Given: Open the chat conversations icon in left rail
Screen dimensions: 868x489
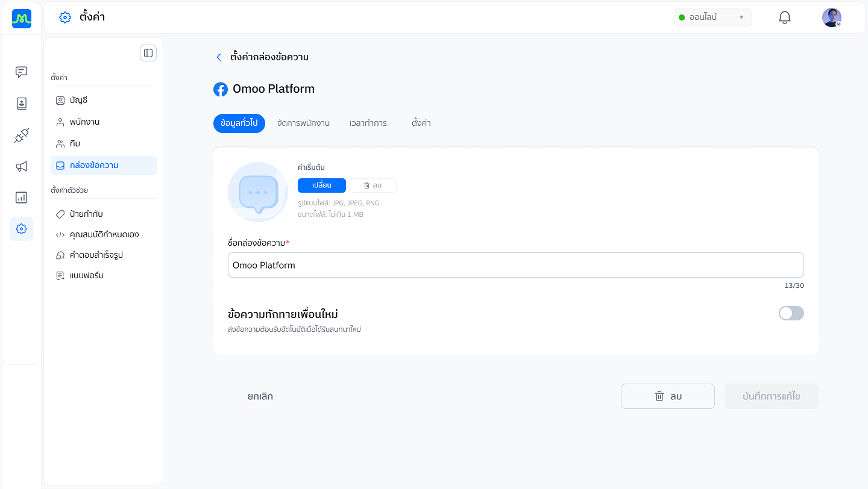Looking at the screenshot, I should click(22, 72).
